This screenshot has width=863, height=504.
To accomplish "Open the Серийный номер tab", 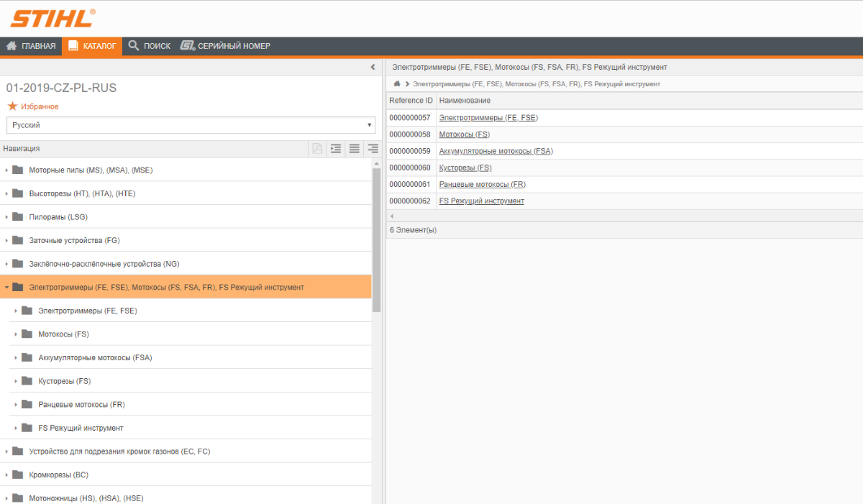I will point(226,46).
